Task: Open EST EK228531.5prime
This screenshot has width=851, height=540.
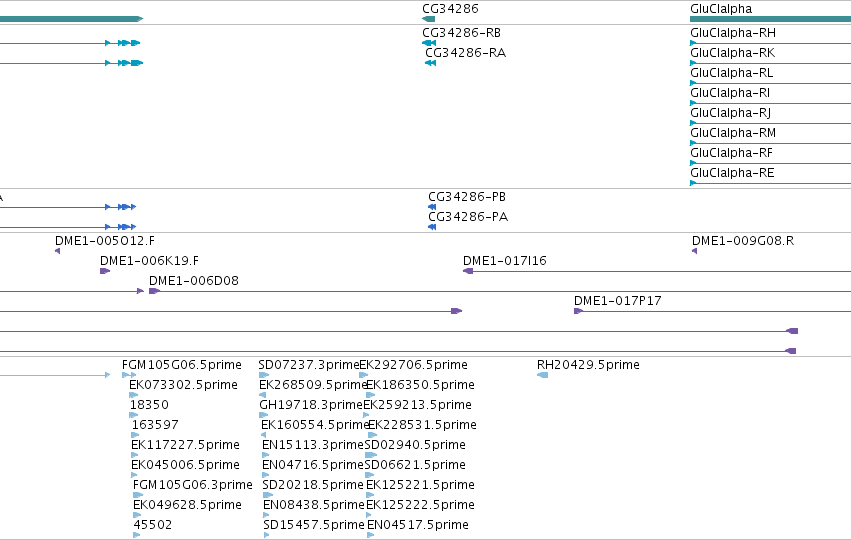Action: (x=422, y=425)
